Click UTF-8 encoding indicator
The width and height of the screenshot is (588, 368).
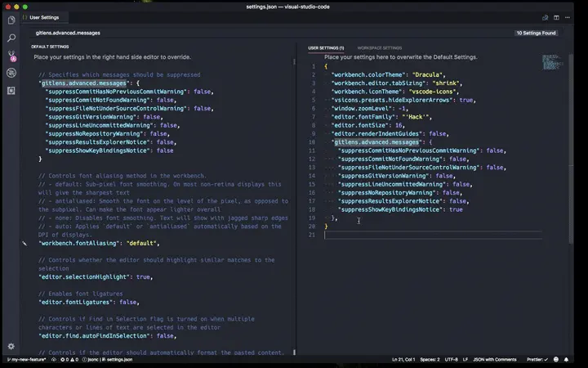(451, 359)
